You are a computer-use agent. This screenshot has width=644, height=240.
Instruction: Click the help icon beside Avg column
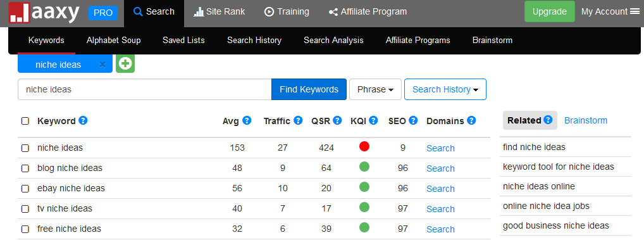[x=247, y=121]
